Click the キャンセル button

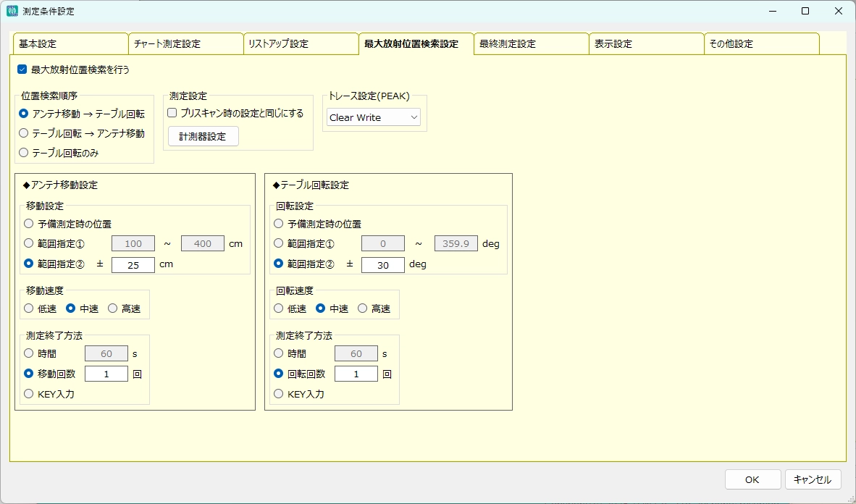tap(813, 479)
